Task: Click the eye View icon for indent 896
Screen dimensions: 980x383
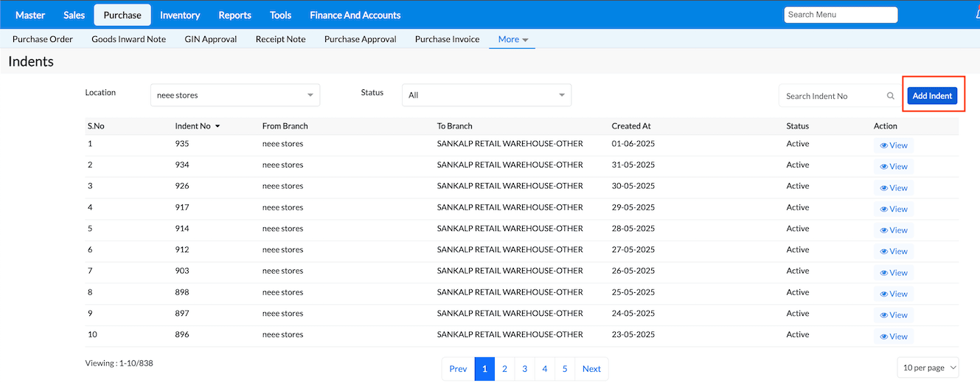Action: coord(884,337)
